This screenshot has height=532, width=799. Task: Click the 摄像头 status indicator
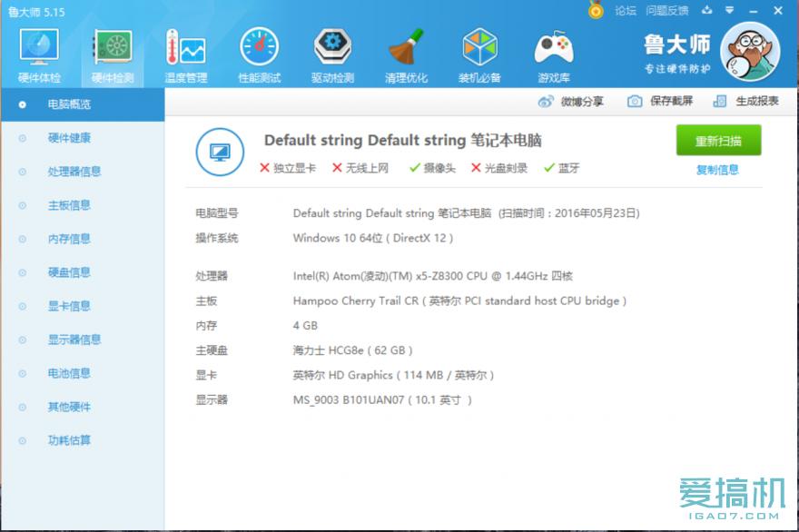432,168
